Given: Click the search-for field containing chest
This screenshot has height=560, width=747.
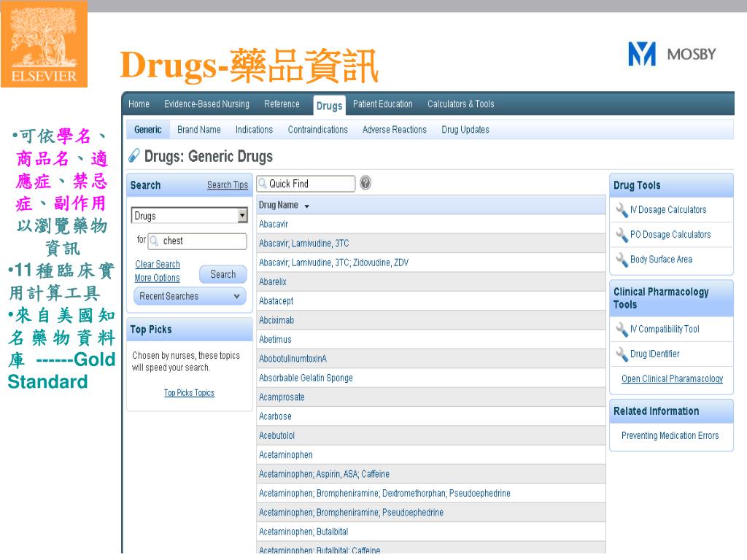Looking at the screenshot, I should tap(197, 241).
